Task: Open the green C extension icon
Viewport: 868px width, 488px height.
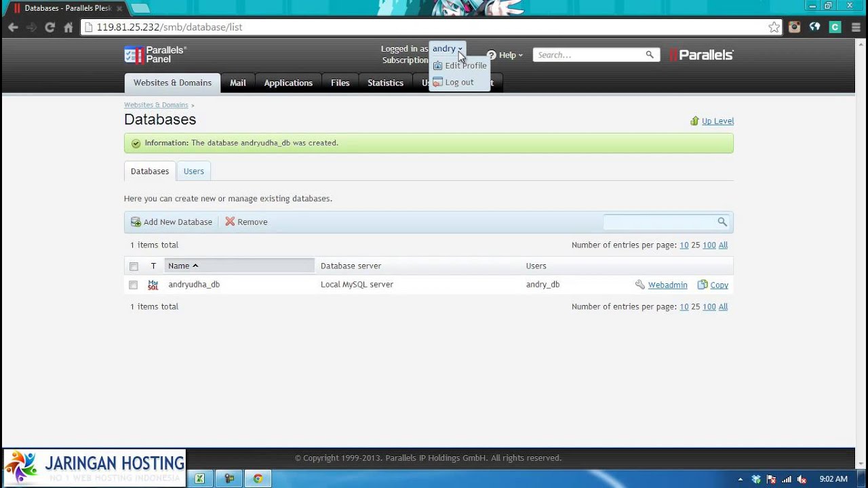Action: click(x=835, y=27)
